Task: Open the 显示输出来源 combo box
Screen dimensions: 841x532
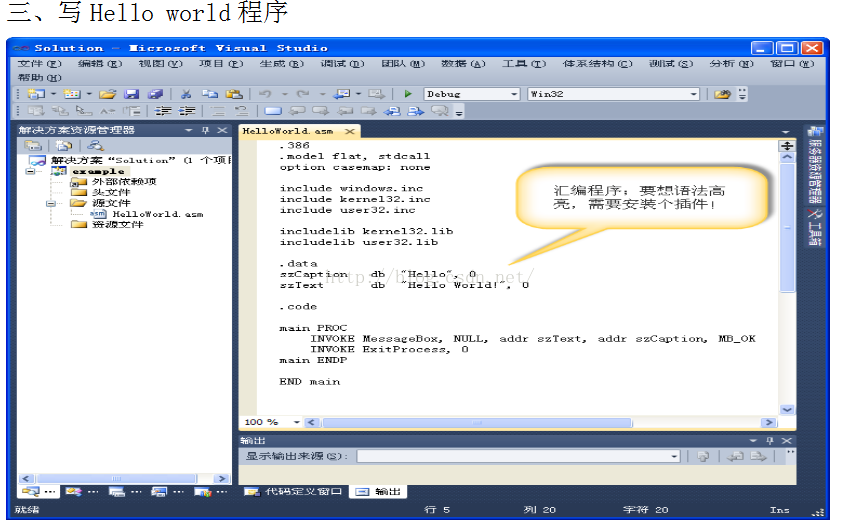Action: tap(518, 456)
